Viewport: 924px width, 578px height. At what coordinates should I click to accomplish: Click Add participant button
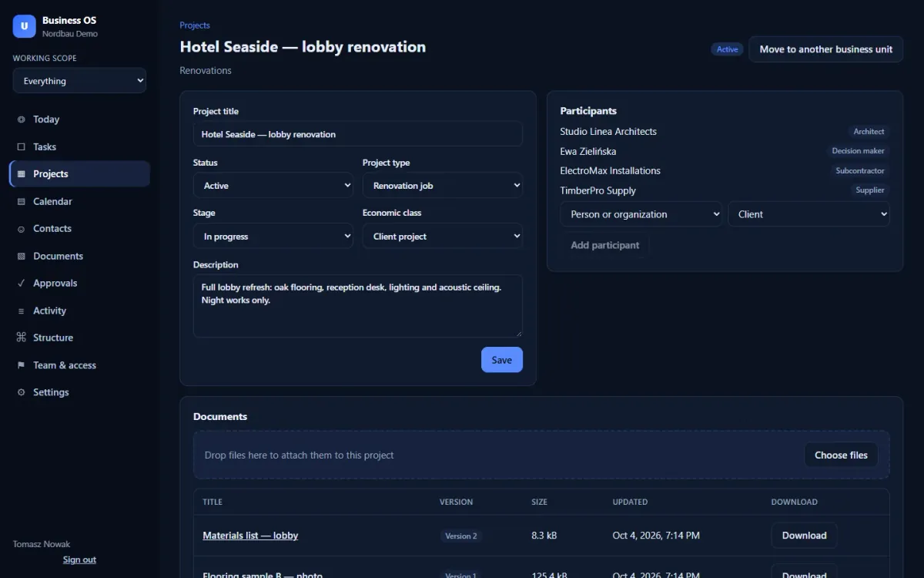(604, 245)
